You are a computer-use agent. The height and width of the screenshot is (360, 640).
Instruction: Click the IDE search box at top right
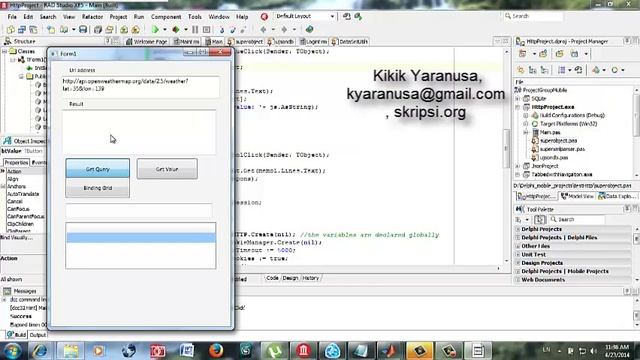click(533, 16)
